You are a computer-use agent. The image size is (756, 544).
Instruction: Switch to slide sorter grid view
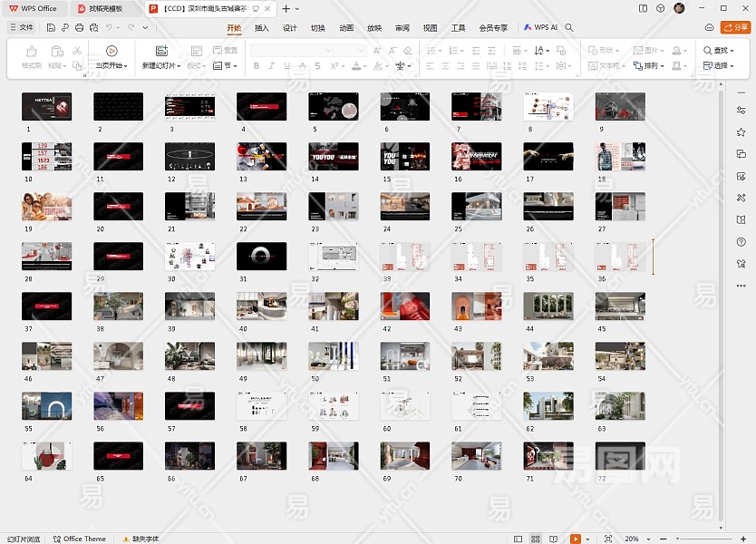pyautogui.click(x=536, y=539)
